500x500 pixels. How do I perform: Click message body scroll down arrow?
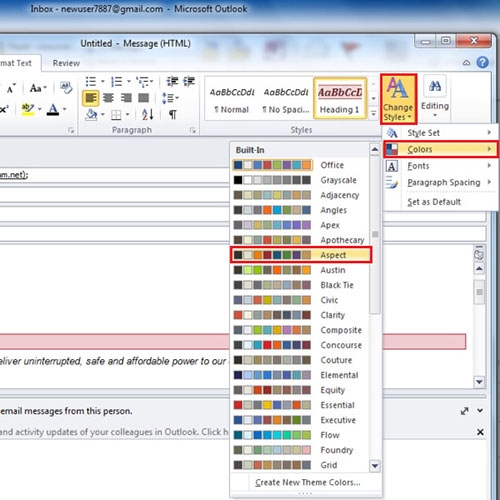click(479, 382)
